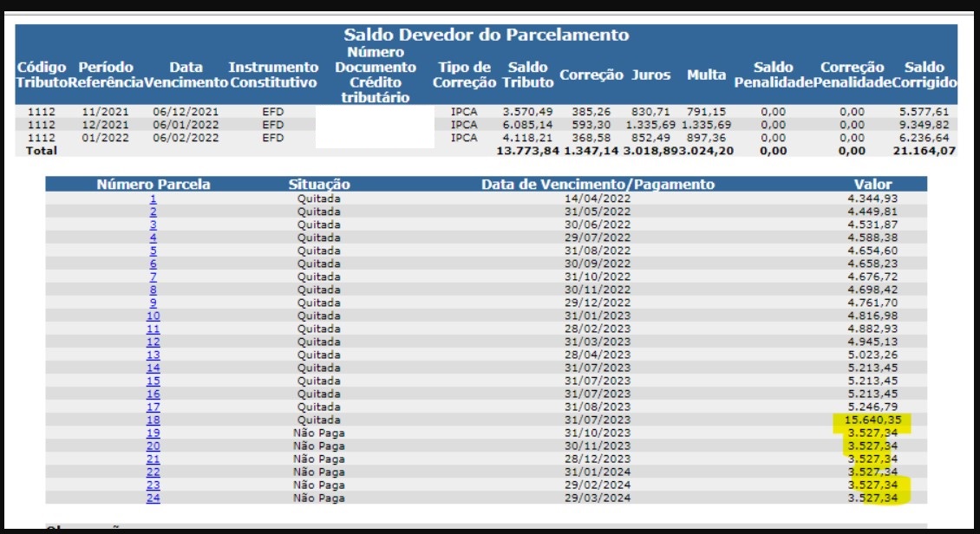
Task: Select Saldo Tributo value '4.118,21'
Action: click(527, 138)
